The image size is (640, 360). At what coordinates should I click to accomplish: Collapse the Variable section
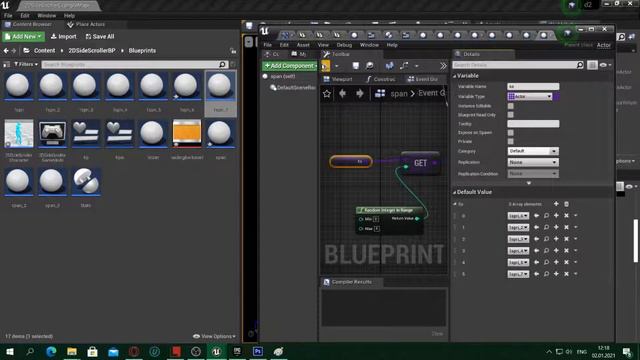point(454,76)
